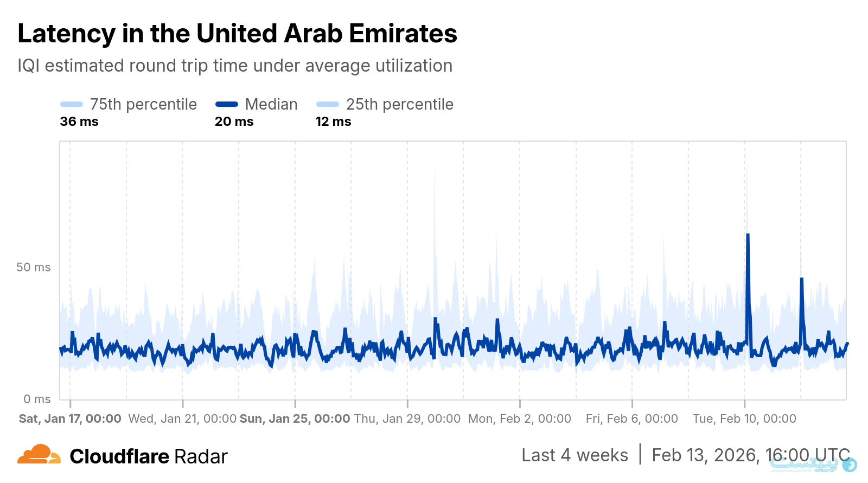Toggle the 75th percentile series label

pos(143,104)
